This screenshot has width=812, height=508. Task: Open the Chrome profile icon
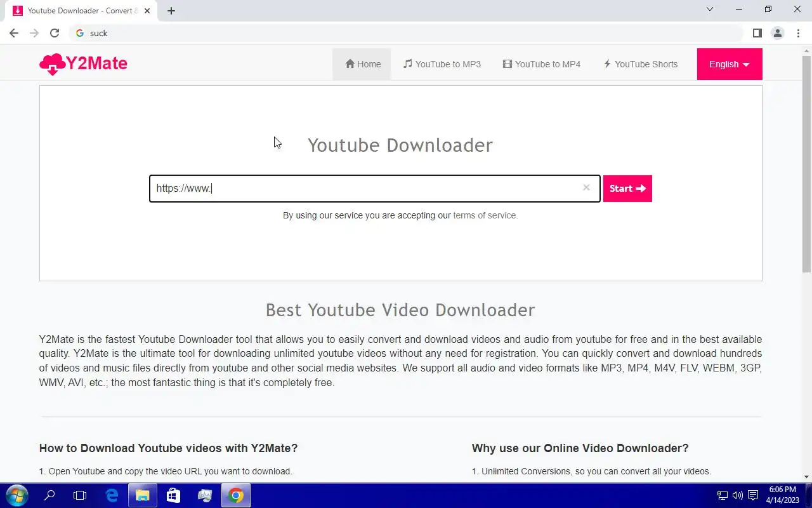pyautogui.click(x=777, y=33)
